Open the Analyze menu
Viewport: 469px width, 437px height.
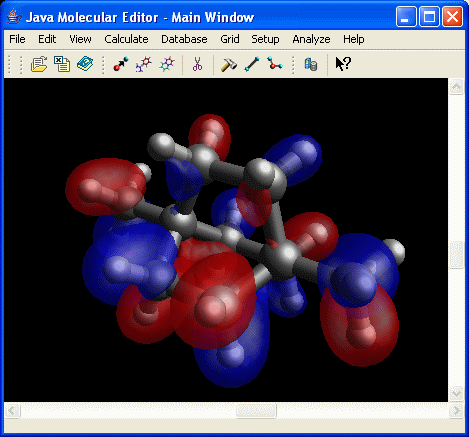click(x=311, y=39)
